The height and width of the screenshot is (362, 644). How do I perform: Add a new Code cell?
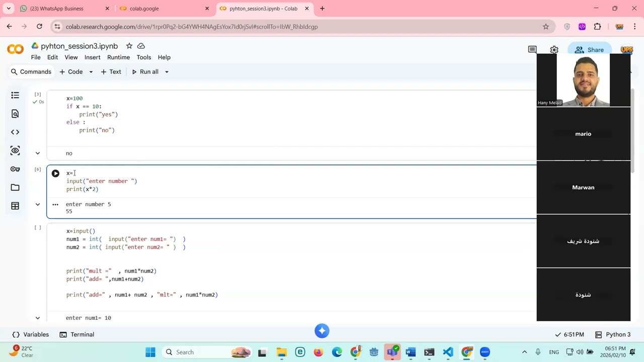[x=71, y=72]
